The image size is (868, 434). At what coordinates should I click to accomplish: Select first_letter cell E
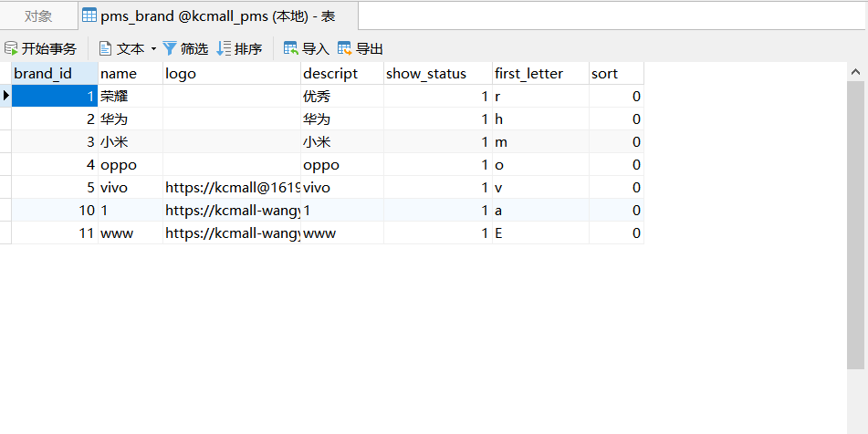pyautogui.click(x=541, y=232)
